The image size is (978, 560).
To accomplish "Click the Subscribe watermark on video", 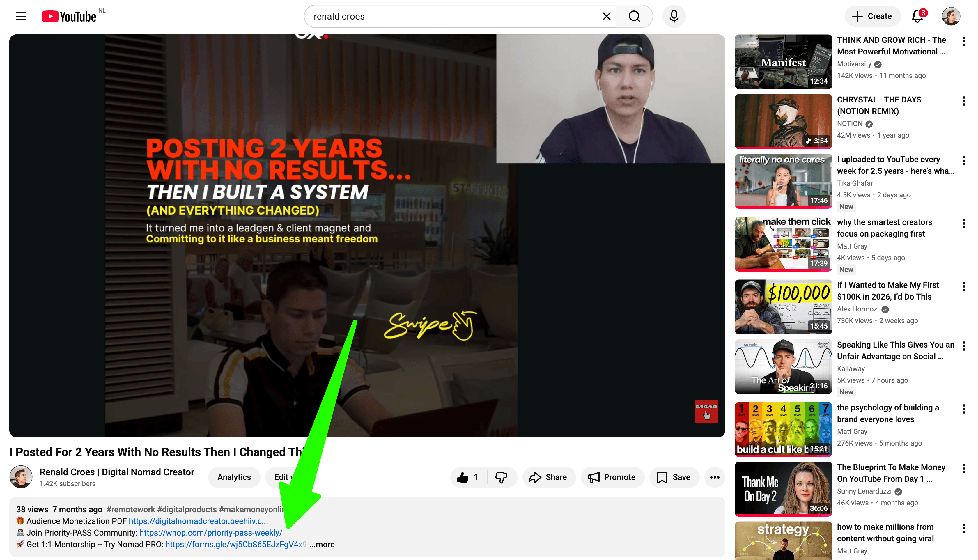I will [x=706, y=411].
